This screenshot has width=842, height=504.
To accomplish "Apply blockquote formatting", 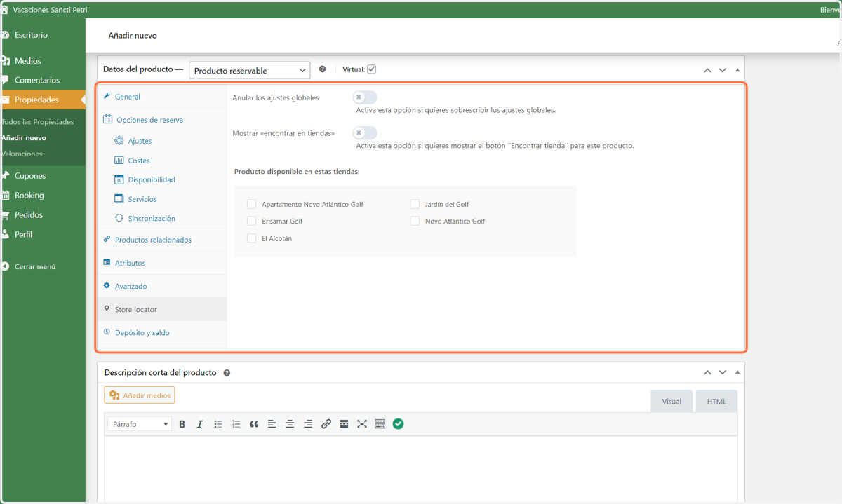I will coord(254,424).
